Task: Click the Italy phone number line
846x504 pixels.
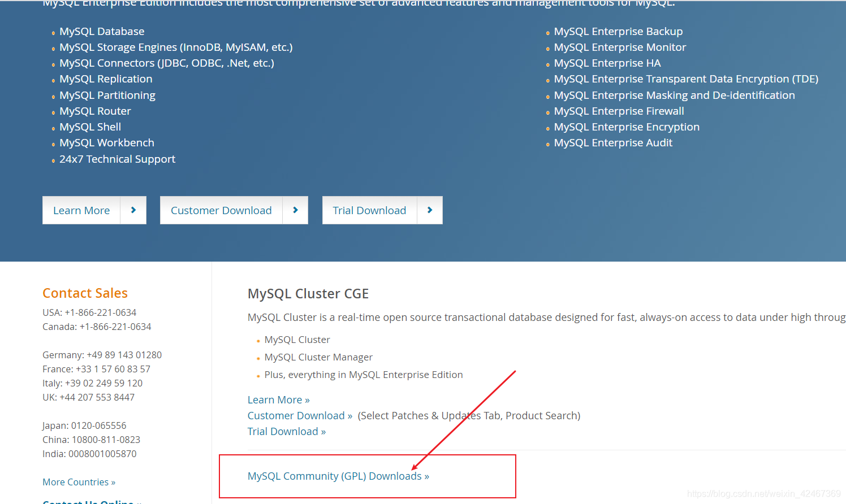Action: click(x=92, y=383)
